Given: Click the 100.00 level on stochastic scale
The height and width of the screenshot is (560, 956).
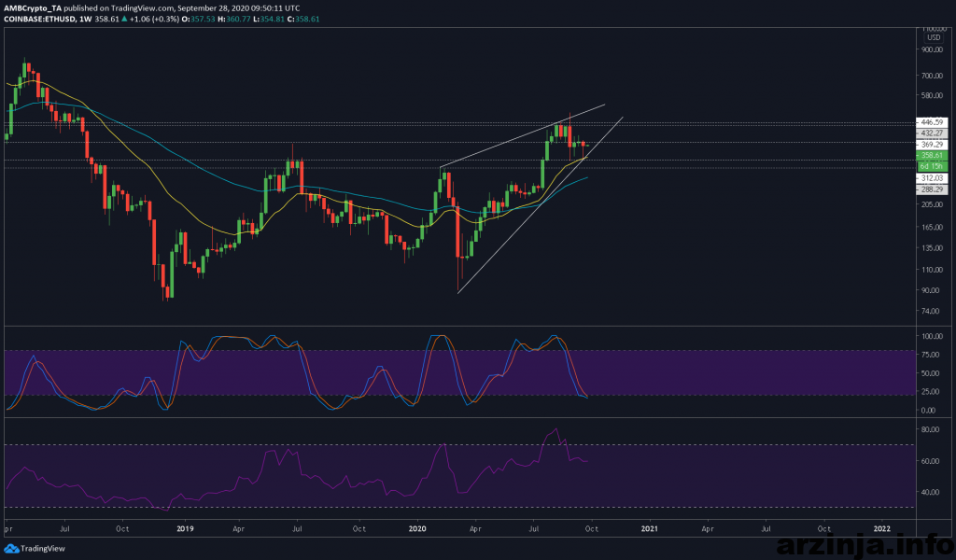Looking at the screenshot, I should pos(930,336).
